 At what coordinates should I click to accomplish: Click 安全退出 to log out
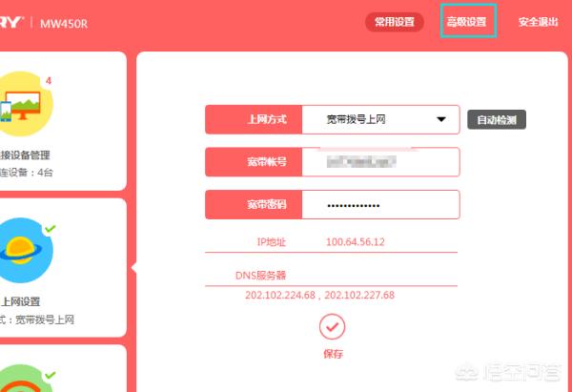538,22
